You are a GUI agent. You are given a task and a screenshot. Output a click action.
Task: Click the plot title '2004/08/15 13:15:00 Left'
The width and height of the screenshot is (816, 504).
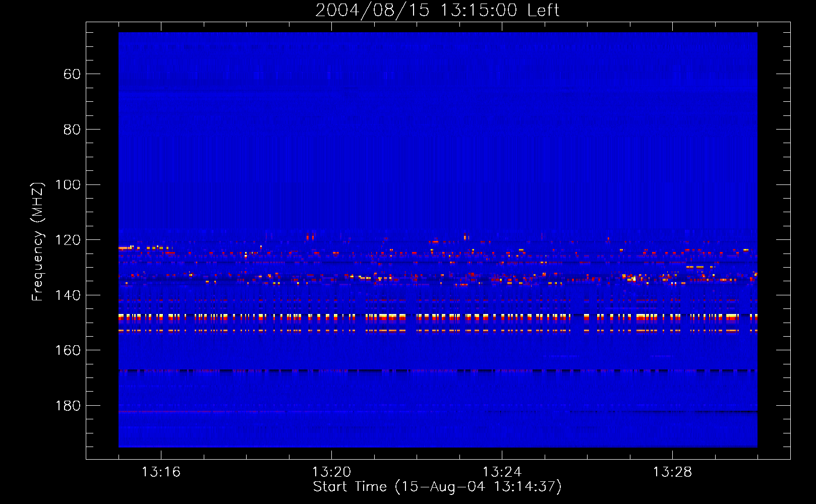(437, 10)
